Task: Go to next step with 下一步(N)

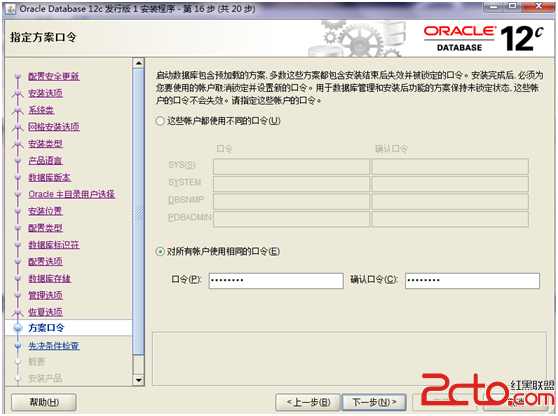Action: click(374, 402)
